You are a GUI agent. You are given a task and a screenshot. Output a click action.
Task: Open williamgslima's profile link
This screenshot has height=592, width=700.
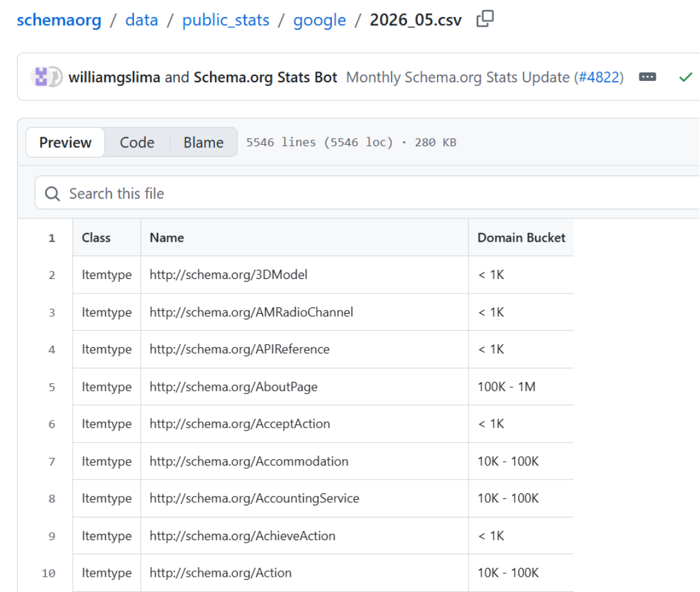[x=114, y=77]
